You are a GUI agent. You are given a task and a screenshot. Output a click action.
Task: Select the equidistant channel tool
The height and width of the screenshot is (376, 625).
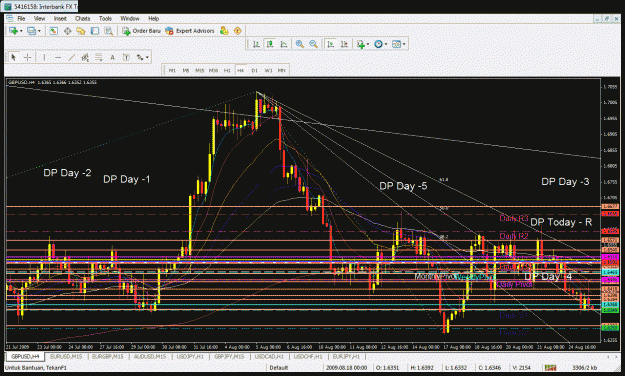click(85, 57)
